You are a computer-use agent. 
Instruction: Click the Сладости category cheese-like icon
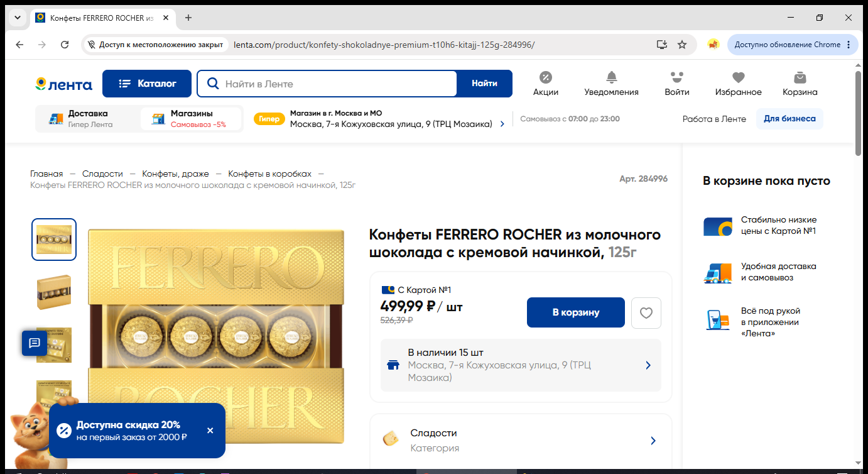tap(391, 439)
